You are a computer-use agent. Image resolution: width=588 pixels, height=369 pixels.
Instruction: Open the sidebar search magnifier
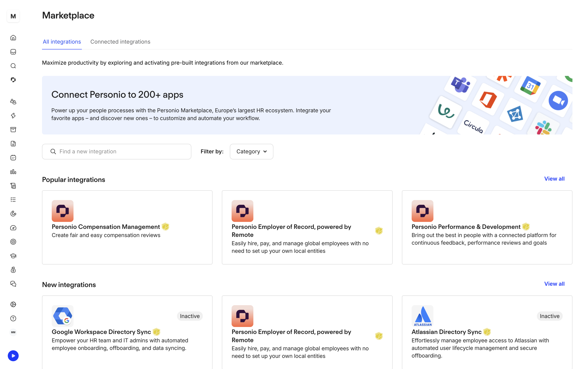pos(13,66)
